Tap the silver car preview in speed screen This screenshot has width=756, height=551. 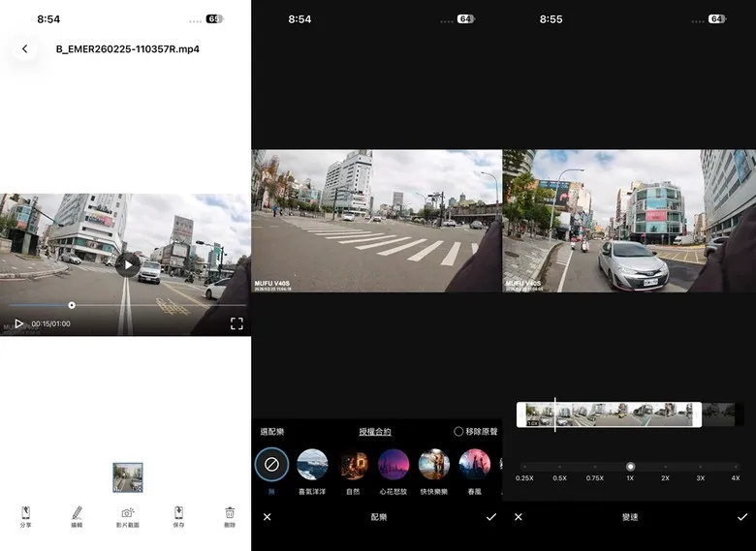629,221
